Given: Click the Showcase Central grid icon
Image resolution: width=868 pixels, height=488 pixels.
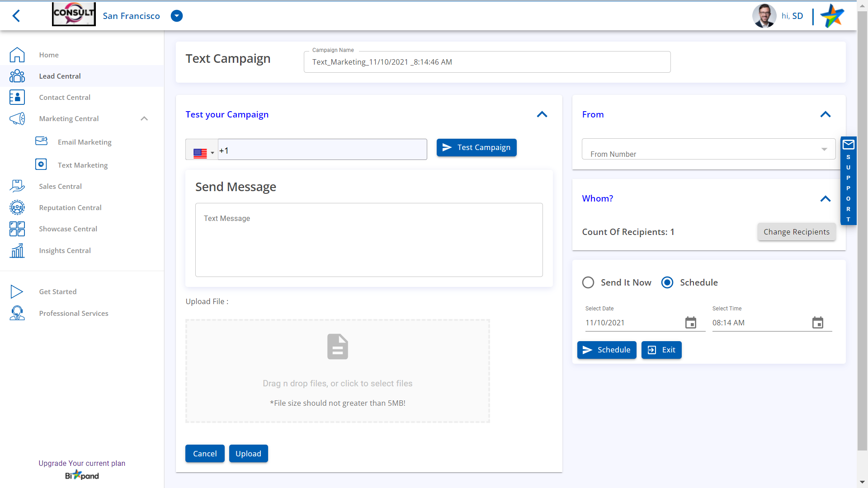Looking at the screenshot, I should pos(17,229).
